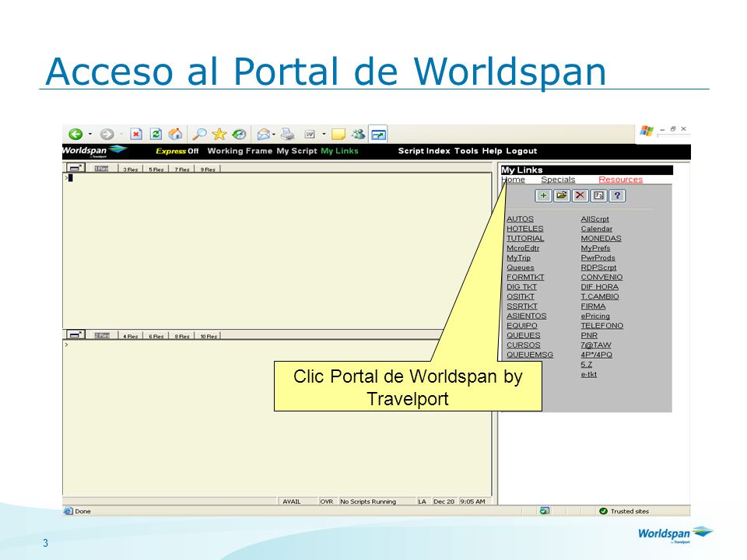The image size is (747, 560).
Task: Open the History clock icon
Action: click(239, 135)
